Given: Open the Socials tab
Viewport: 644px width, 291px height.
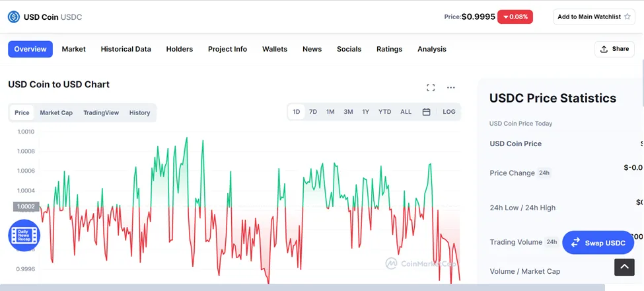Looking at the screenshot, I should pyautogui.click(x=349, y=49).
